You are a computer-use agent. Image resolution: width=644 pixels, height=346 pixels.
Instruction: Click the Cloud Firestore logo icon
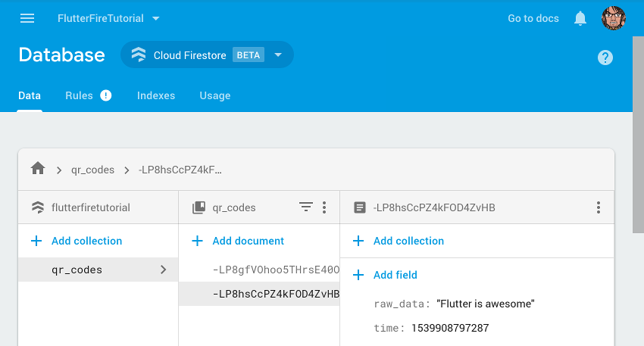(139, 55)
